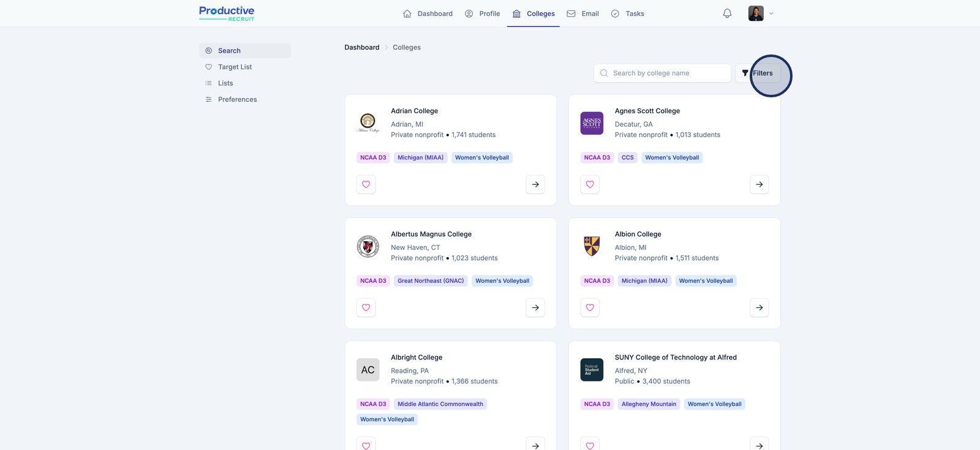The height and width of the screenshot is (450, 980).
Task: Click the Public 3,400 students text
Action: tap(652, 381)
